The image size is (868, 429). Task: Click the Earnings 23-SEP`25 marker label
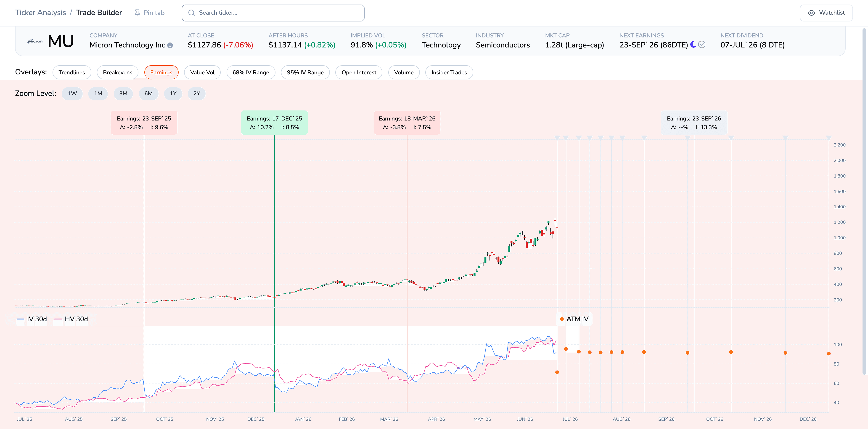[x=144, y=123]
